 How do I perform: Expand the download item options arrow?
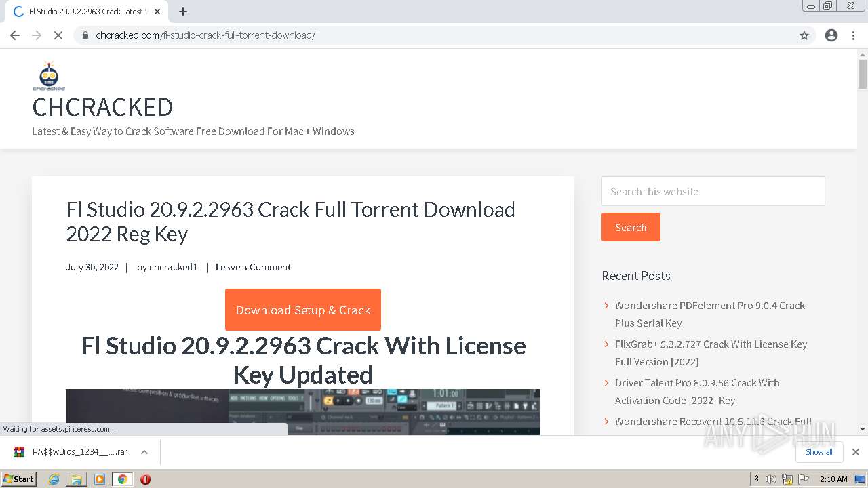click(x=144, y=452)
